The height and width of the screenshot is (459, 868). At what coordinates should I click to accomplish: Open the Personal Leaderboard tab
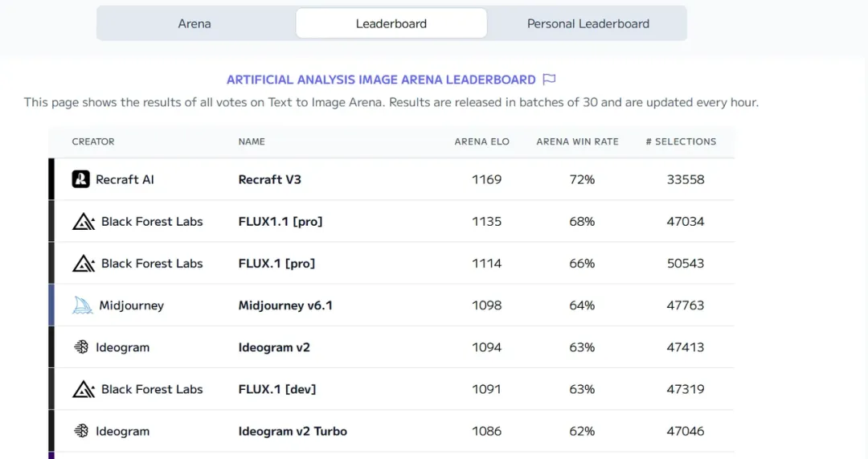pyautogui.click(x=588, y=23)
